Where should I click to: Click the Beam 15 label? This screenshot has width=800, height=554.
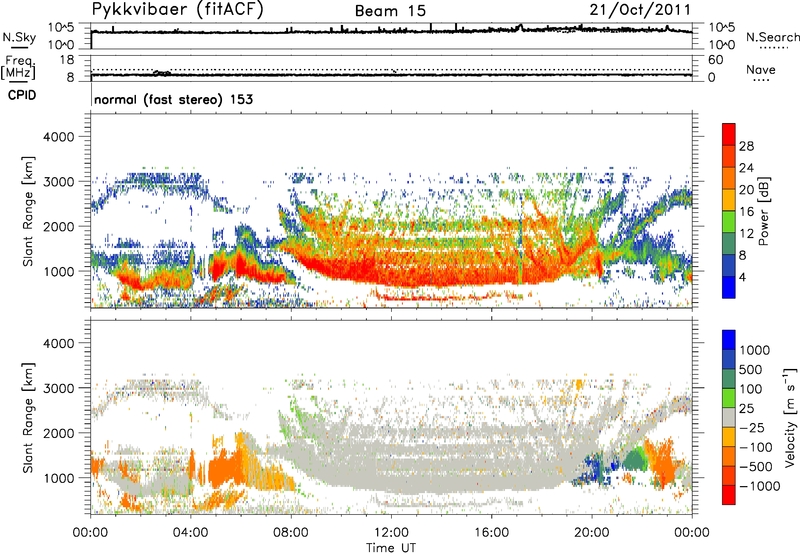[390, 11]
